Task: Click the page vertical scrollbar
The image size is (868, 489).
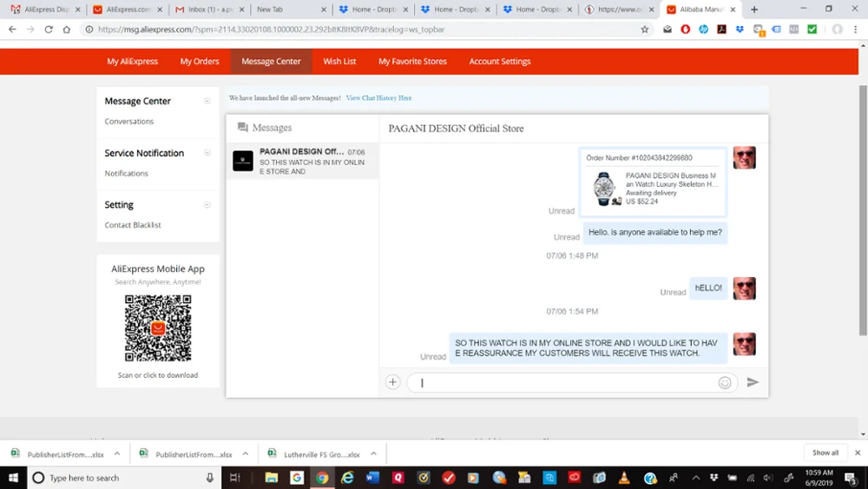Action: coord(863,209)
